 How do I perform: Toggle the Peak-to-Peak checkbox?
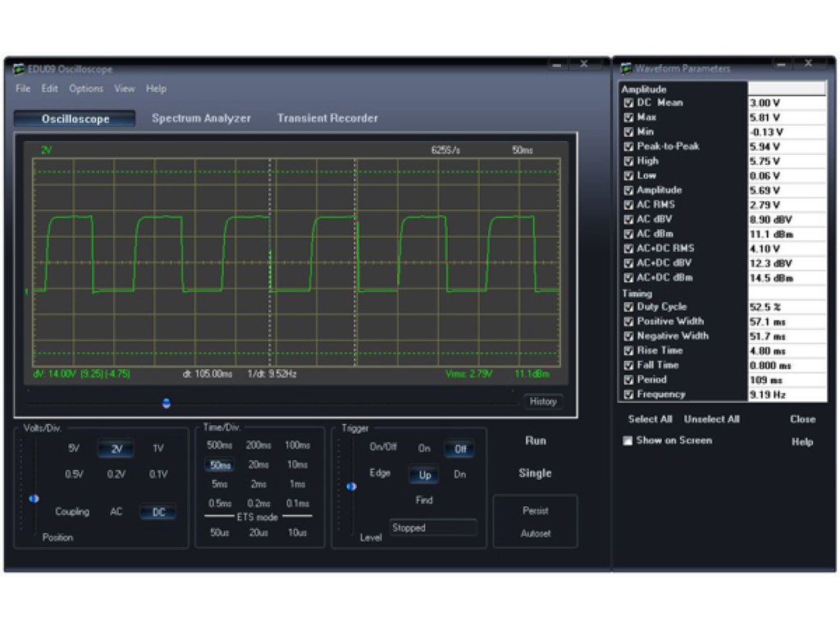628,147
